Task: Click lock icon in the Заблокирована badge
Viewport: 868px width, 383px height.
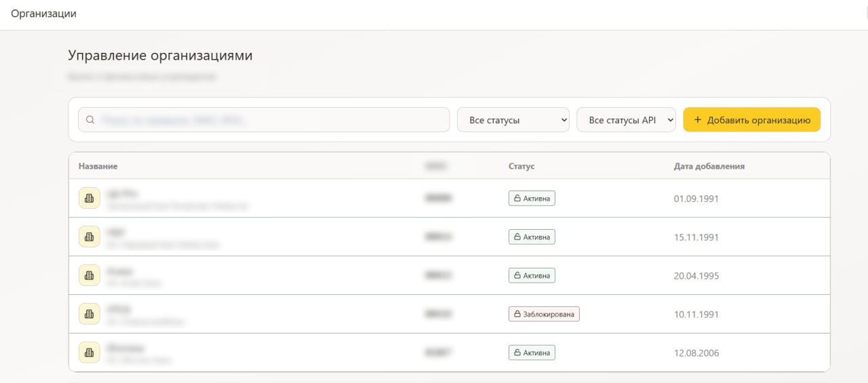Action: [x=517, y=315]
